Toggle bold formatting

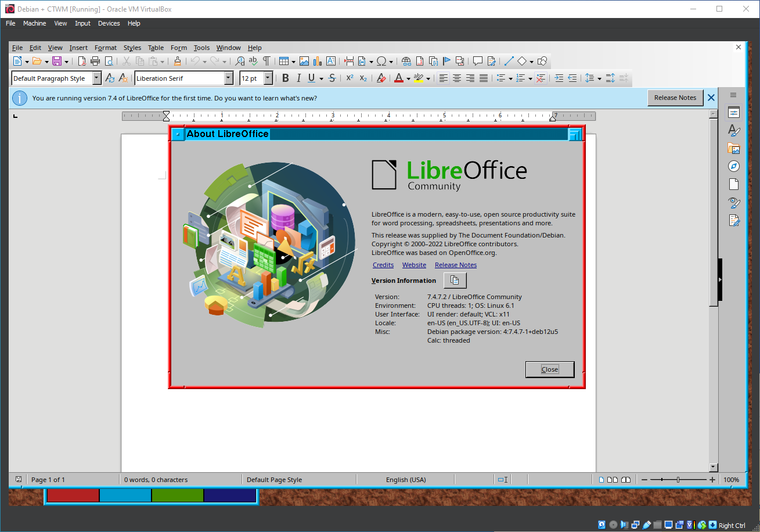point(285,78)
